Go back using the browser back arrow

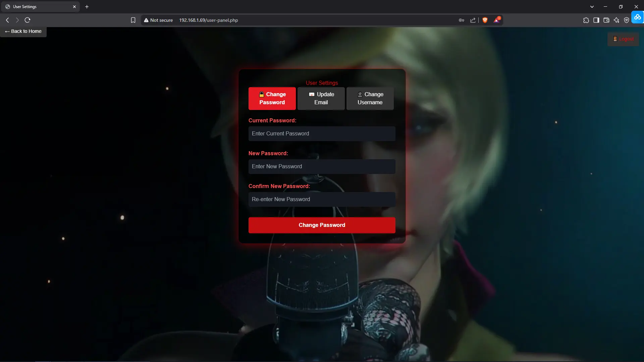tap(7, 20)
